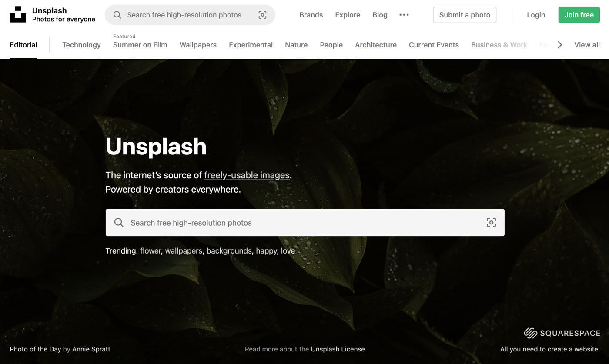Click the Unsplash Photos for everyone title
Image resolution: width=609 pixels, height=364 pixels.
[64, 15]
